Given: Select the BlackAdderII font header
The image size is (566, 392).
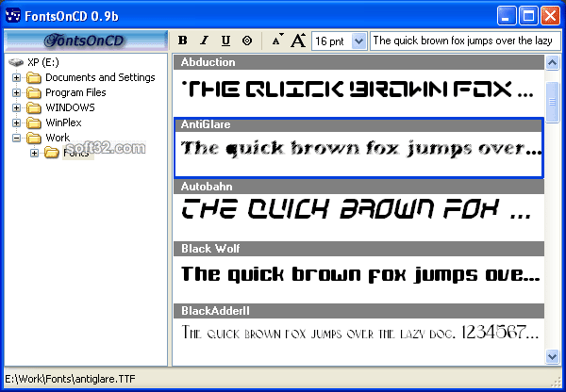Looking at the screenshot, I should click(358, 311).
